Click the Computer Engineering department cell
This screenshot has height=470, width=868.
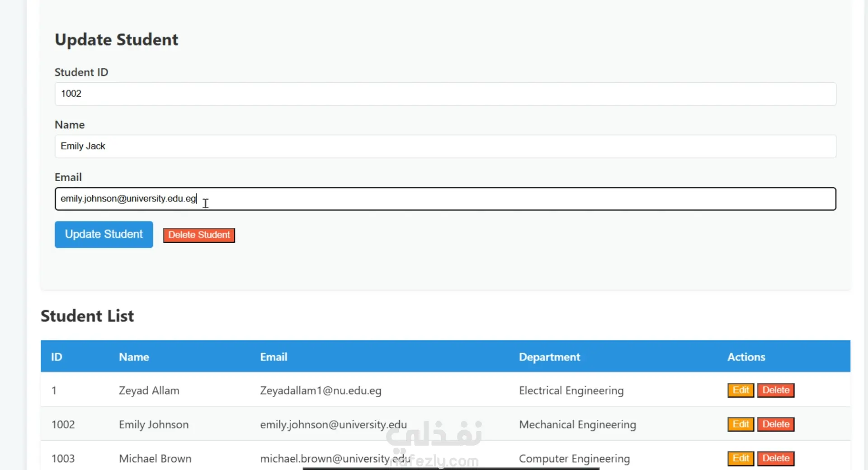coord(574,459)
